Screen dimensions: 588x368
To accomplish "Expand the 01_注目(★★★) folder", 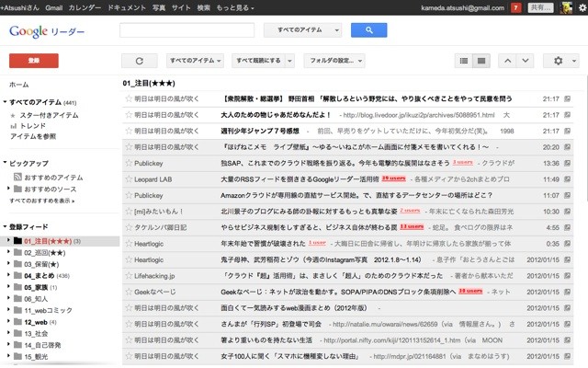I will (8, 239).
